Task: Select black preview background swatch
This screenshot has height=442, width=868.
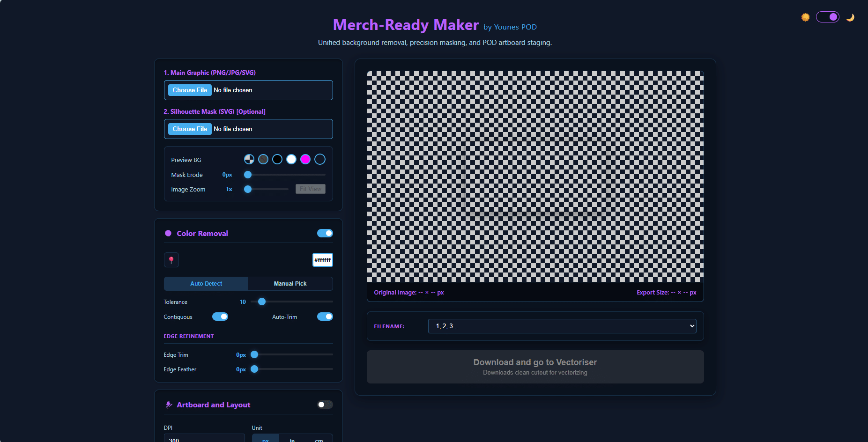Action: (x=277, y=159)
